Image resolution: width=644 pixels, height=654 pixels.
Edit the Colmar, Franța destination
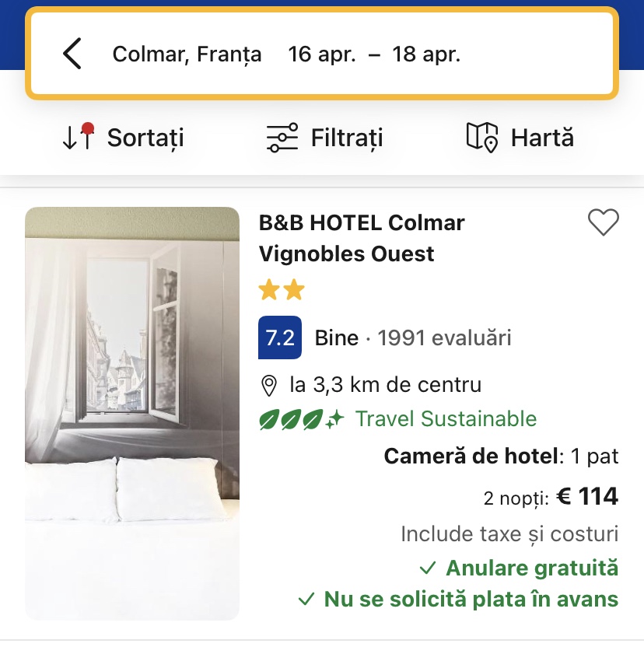[x=187, y=54]
